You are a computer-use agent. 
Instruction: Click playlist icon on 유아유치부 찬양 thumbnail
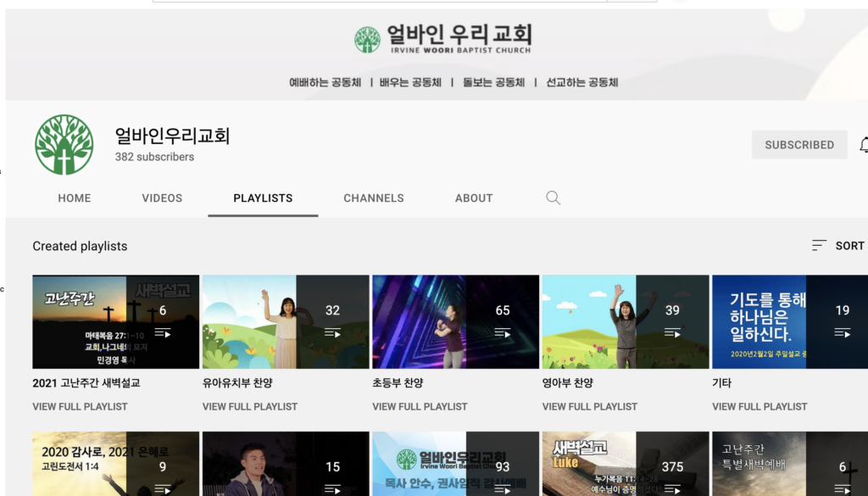point(332,332)
